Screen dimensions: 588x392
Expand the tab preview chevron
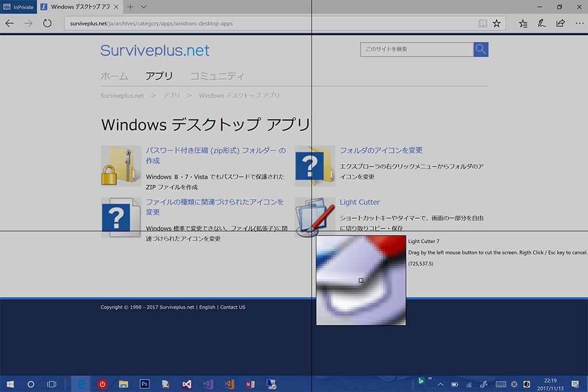coord(144,7)
